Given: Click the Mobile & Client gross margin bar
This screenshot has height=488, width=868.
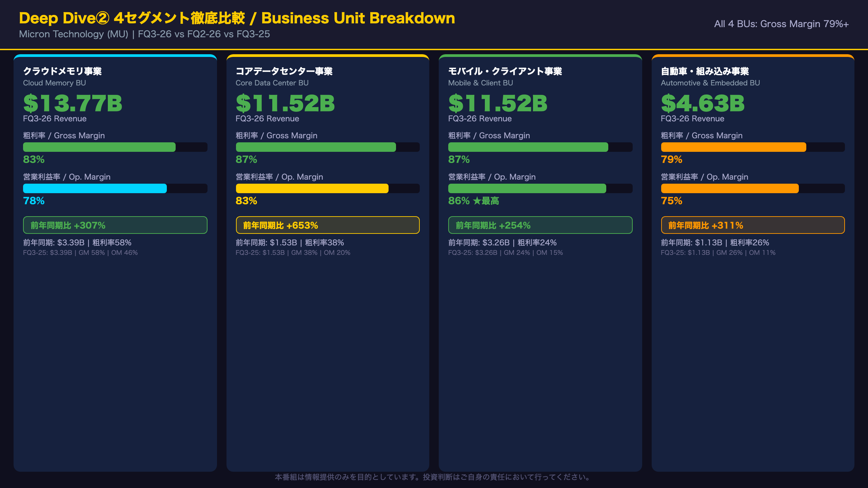Looking at the screenshot, I should click(x=540, y=147).
